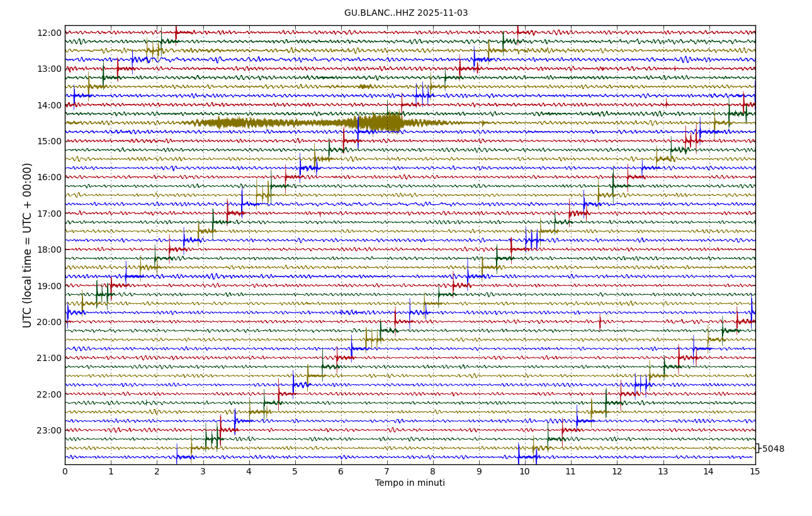Select the 19:00 time label on y-axis
This screenshot has height=516, width=812.
49,286
